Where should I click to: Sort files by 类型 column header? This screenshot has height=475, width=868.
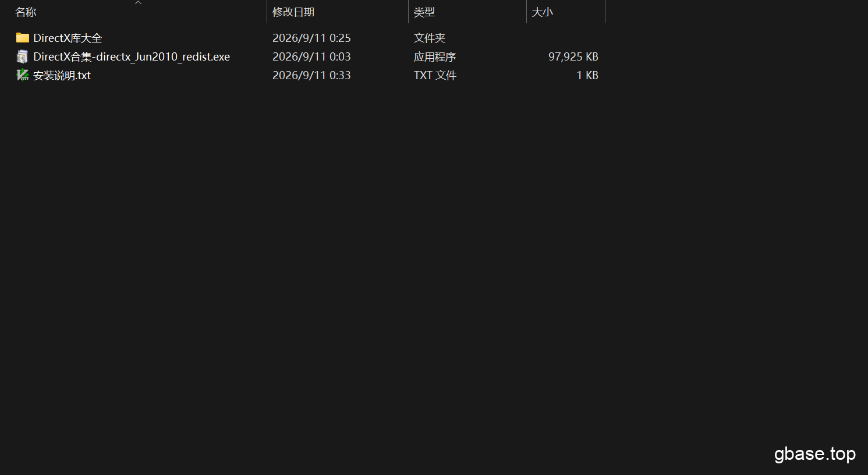(424, 12)
